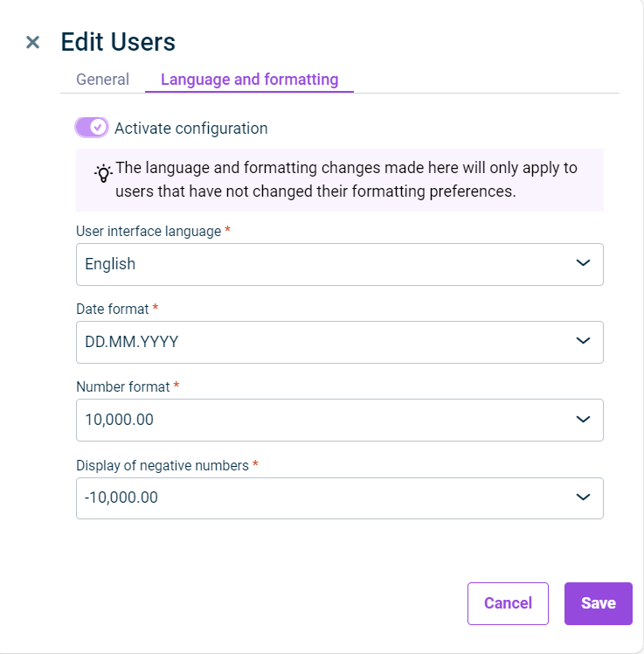Click the chevron next to 10,000.00
Viewport: 644px width, 654px height.
(583, 419)
